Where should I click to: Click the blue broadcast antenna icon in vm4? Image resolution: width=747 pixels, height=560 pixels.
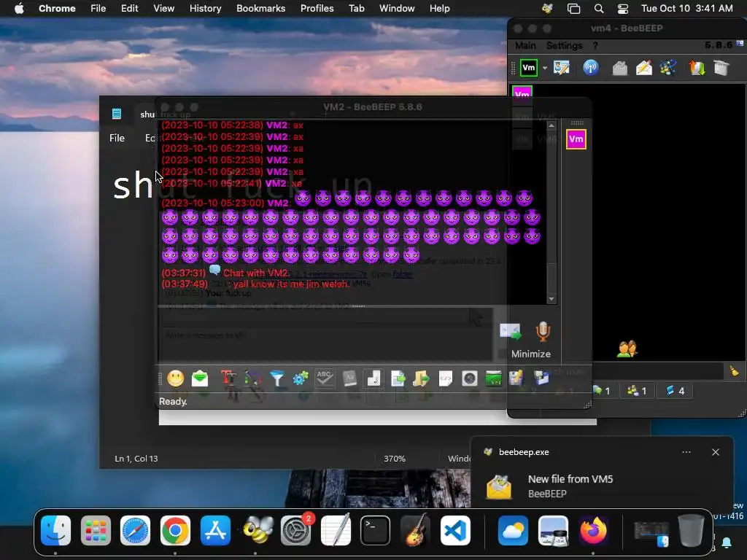point(591,68)
